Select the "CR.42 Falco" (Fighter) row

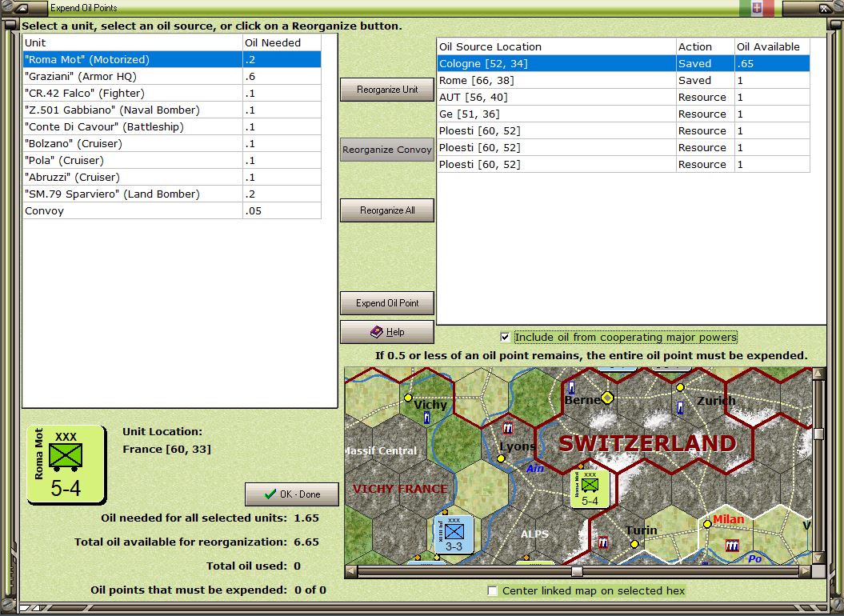coord(172,93)
